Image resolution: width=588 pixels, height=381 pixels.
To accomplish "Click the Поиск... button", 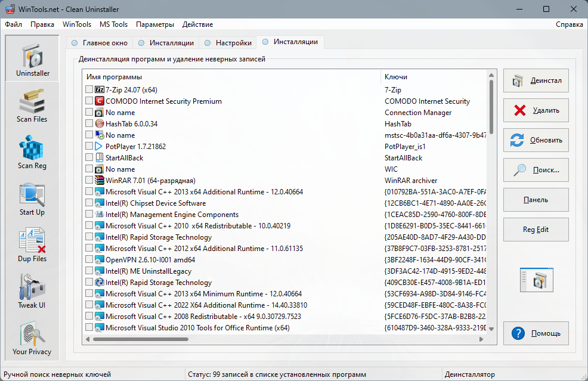I will pyautogui.click(x=536, y=170).
